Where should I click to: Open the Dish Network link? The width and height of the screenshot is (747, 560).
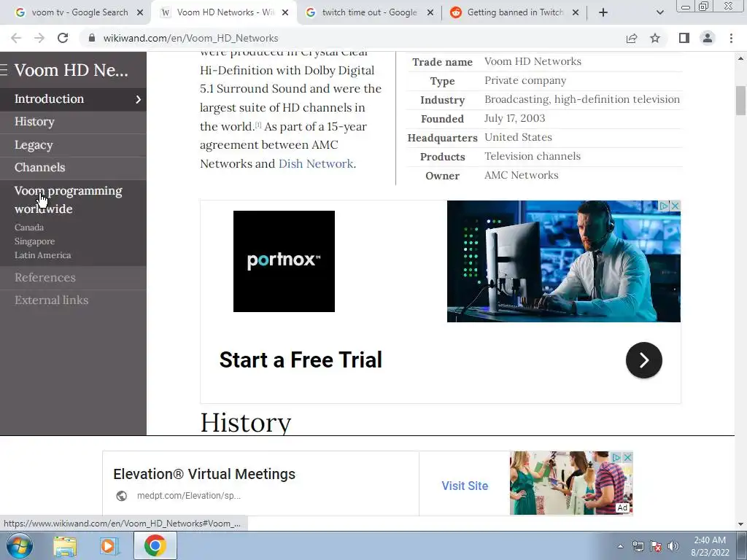(316, 163)
